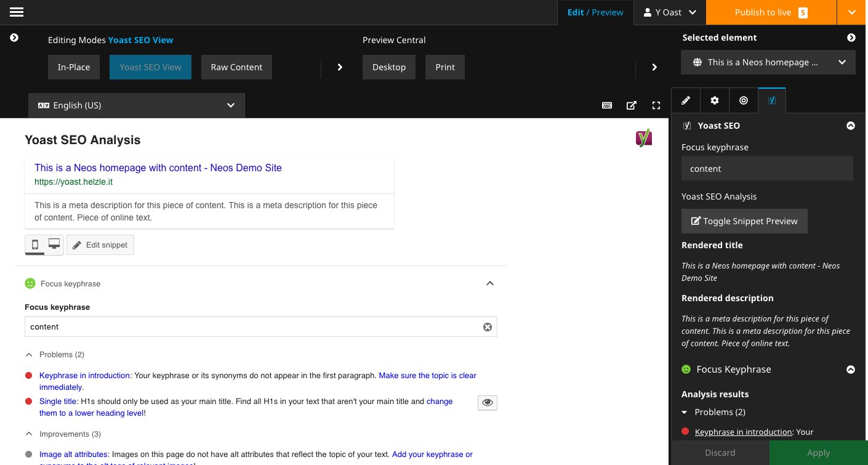Click the 'Yoast SEO Analysis' main heading
The height and width of the screenshot is (465, 868).
pos(82,140)
